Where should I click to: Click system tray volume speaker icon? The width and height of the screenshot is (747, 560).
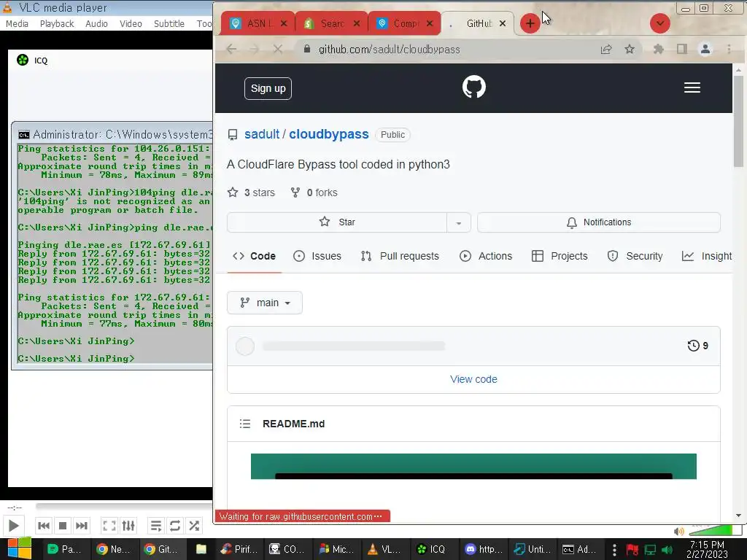[667, 550]
